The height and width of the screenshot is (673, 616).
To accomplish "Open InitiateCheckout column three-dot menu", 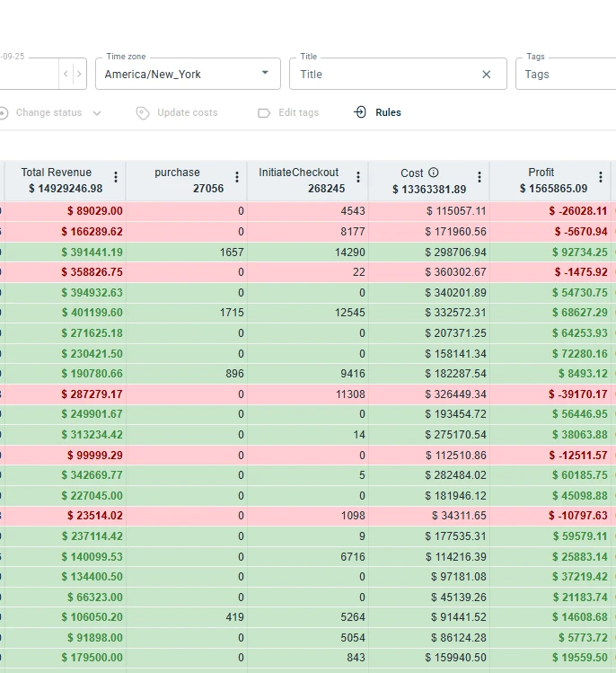I will click(358, 177).
